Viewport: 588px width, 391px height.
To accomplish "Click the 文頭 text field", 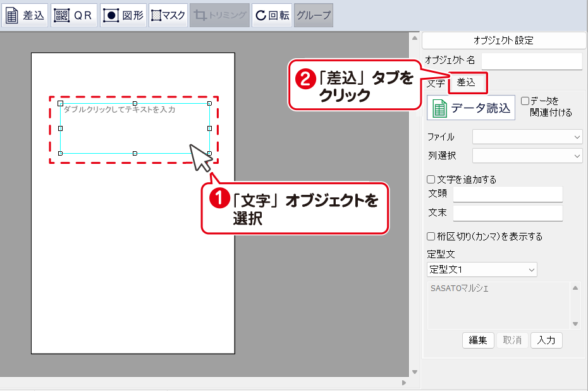I will pos(507,194).
